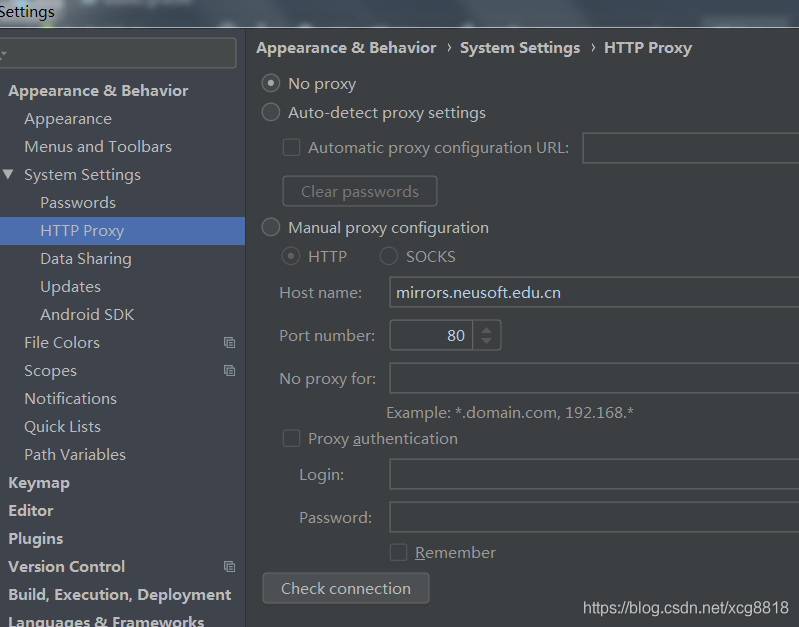The height and width of the screenshot is (627, 799).
Task: Decrease the port number with down arrow
Action: [486, 342]
